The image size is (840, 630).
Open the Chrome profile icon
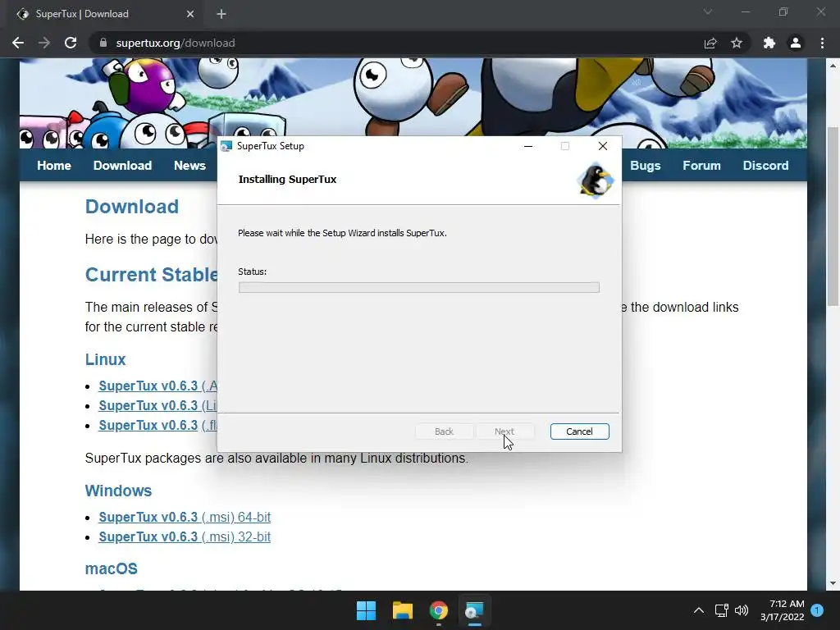click(x=796, y=43)
